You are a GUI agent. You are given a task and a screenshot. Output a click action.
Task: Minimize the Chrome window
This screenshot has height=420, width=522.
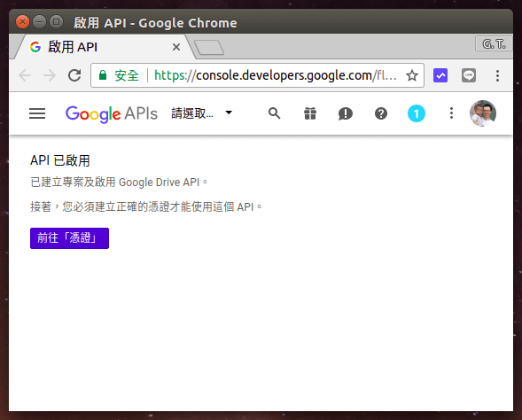(x=39, y=22)
